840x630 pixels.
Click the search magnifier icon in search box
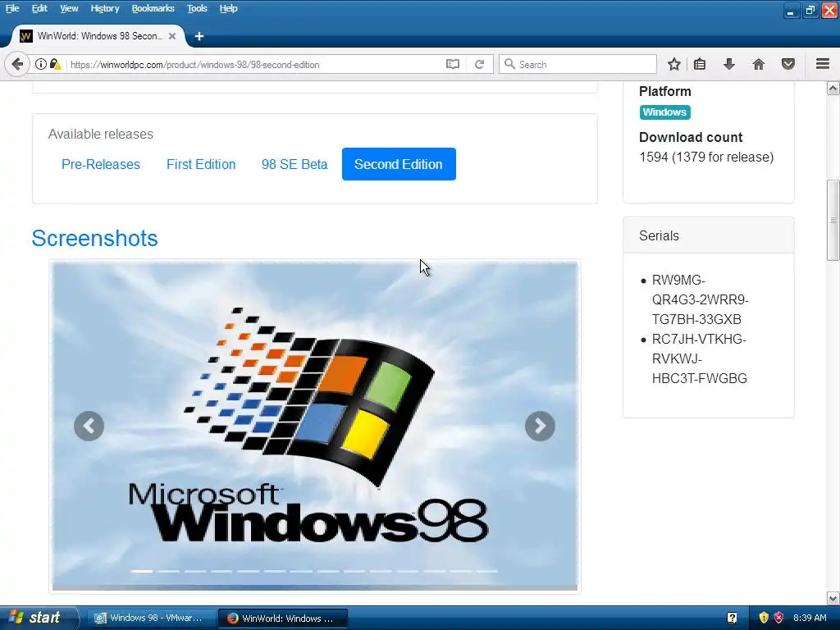pyautogui.click(x=509, y=64)
